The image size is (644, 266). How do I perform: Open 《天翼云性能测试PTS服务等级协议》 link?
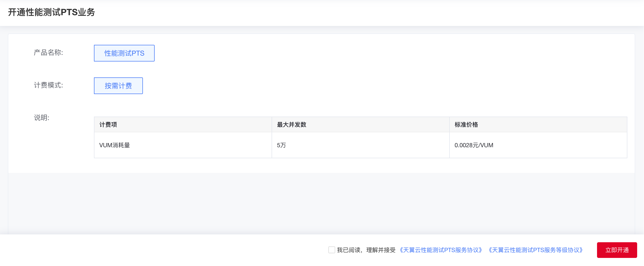(x=536, y=250)
